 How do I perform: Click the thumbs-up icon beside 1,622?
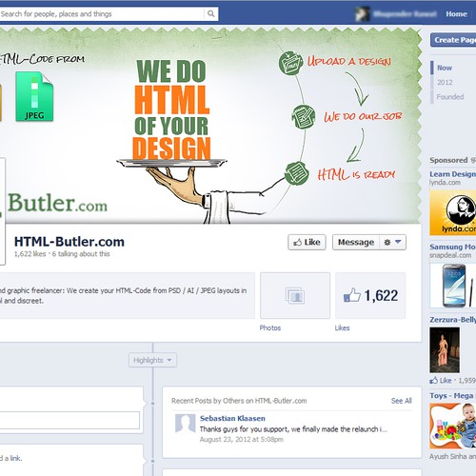(x=352, y=295)
